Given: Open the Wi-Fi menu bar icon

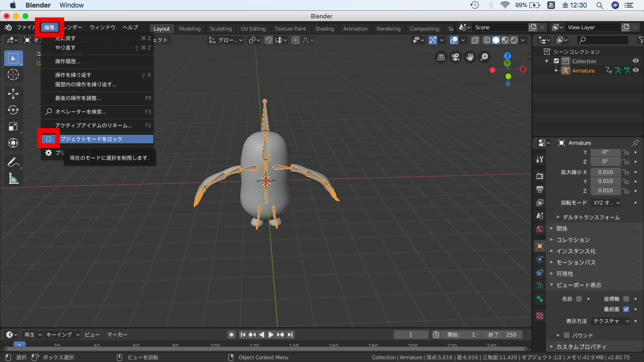Looking at the screenshot, I should (505, 5).
